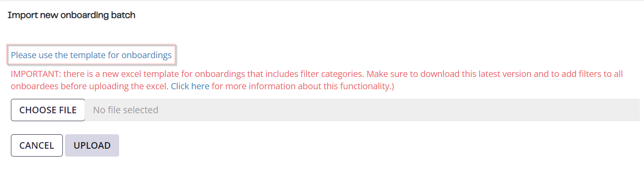Click the 'Import new onboarding batch' heading
This screenshot has width=644, height=171.
click(x=72, y=15)
